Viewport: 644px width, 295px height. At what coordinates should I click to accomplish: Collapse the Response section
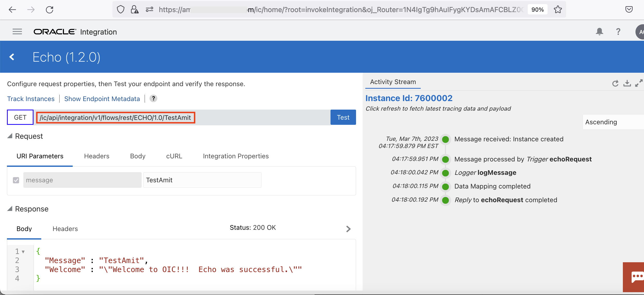[10, 209]
